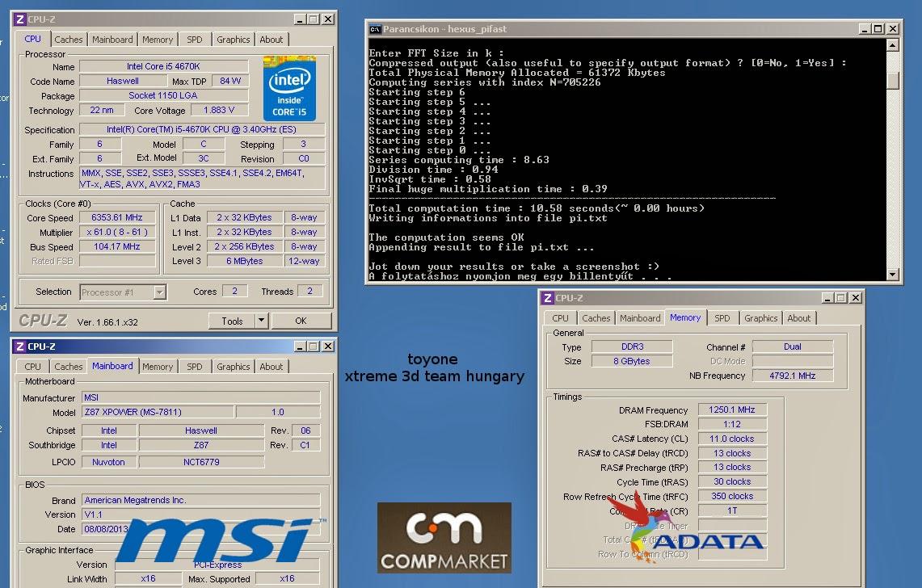Click the Manufacturer field MSI
Viewport: 922px width, 588px height.
click(200, 397)
